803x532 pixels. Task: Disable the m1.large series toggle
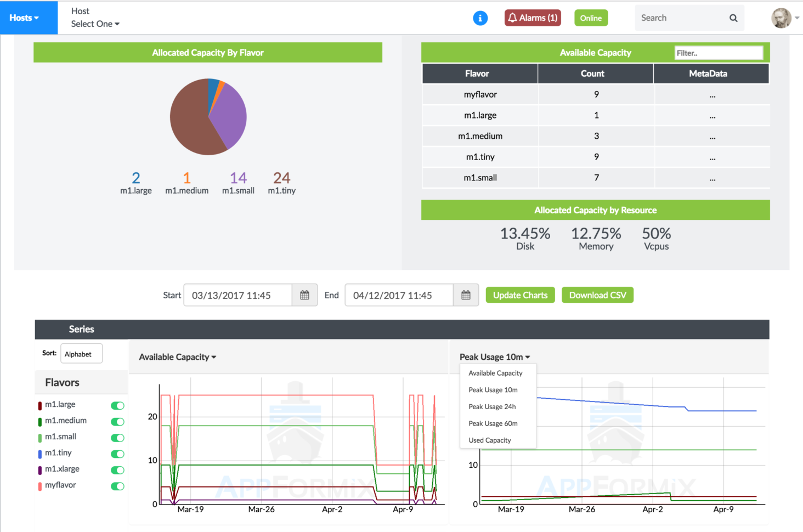tap(117, 405)
